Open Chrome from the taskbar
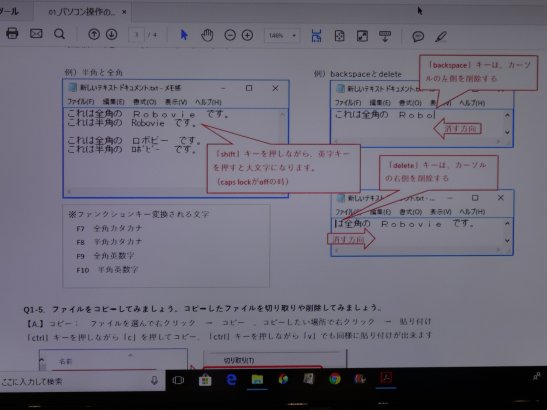The image size is (547, 410). (335, 379)
